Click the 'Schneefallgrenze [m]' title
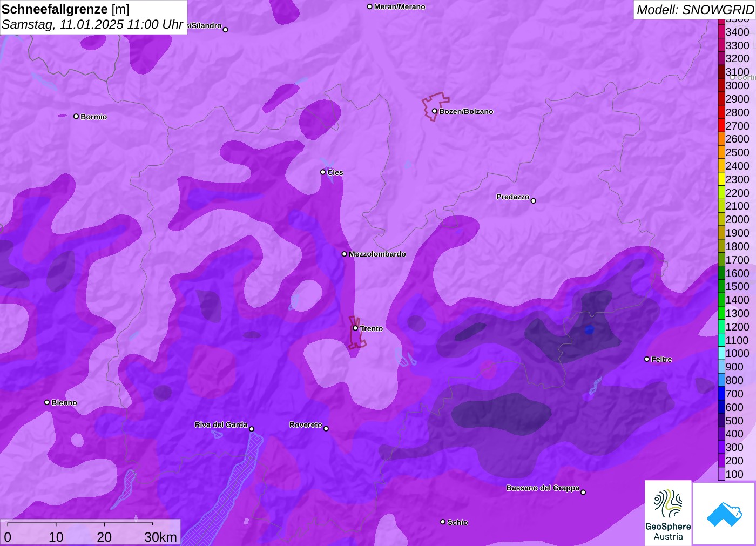Screen dimensions: 756x546 pos(65,9)
